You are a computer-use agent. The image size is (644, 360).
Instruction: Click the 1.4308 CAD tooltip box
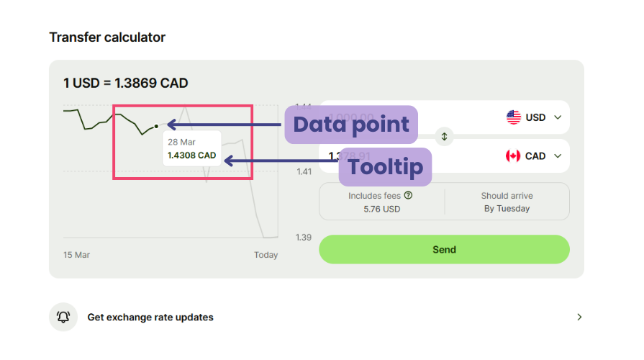(192, 148)
